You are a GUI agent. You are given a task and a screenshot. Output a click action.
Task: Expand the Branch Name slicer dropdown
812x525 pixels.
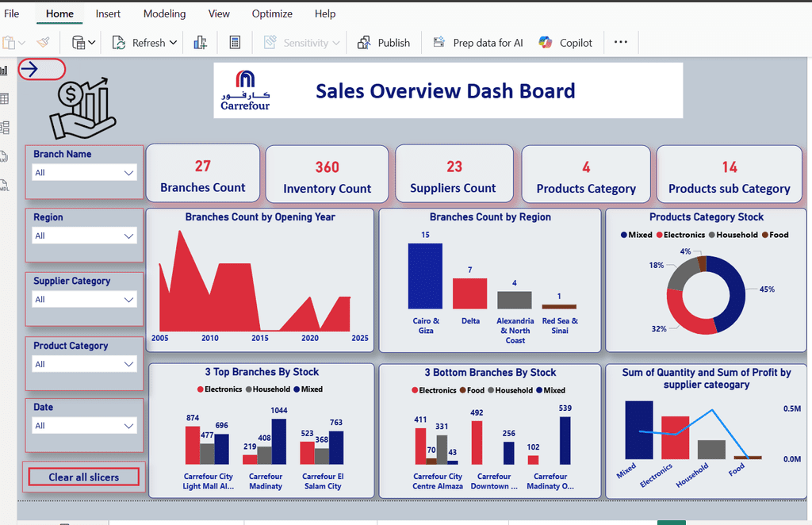(128, 173)
